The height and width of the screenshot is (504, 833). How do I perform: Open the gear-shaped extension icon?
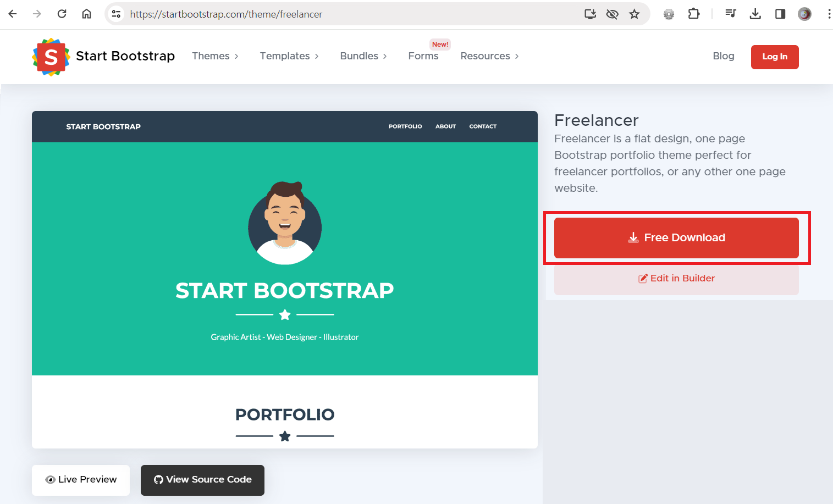coord(669,14)
